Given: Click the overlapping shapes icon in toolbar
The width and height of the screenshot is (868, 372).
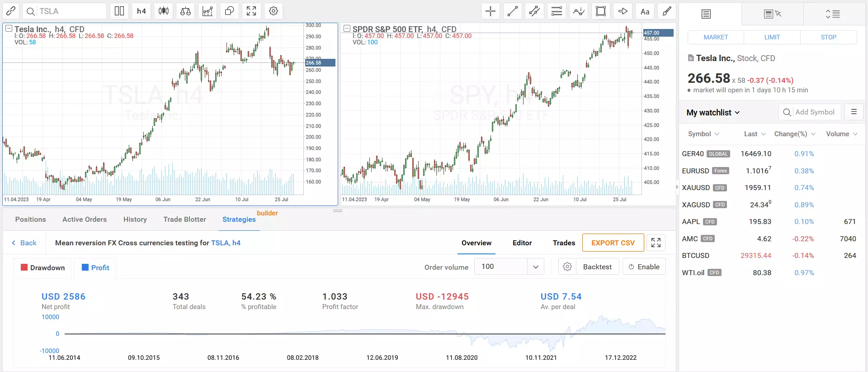Looking at the screenshot, I should pos(230,11).
